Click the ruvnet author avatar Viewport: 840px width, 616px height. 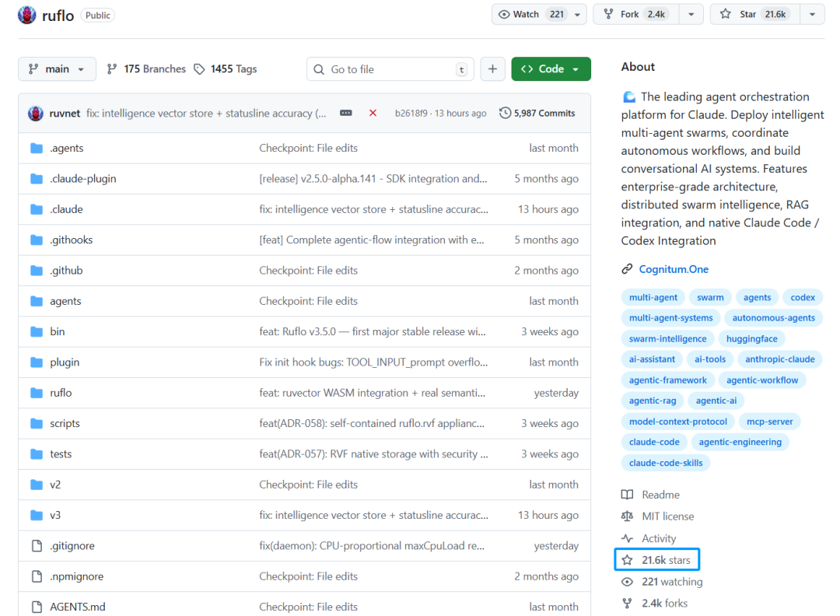tap(36, 114)
